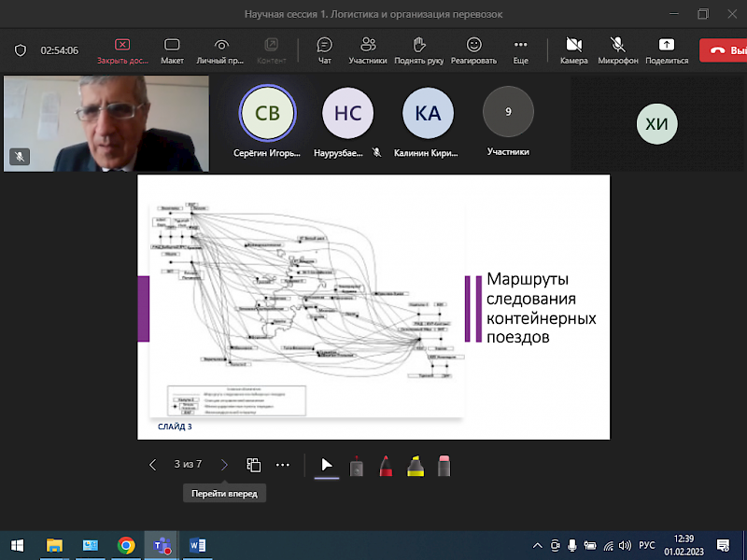747x560 pixels.
Task: Select the laser pointer tool
Action: pos(356,465)
